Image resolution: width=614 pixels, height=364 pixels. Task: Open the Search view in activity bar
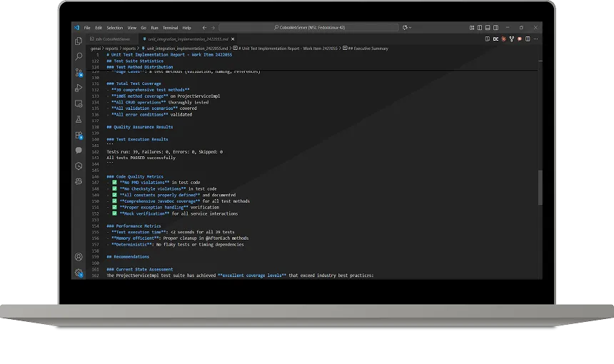(x=79, y=56)
